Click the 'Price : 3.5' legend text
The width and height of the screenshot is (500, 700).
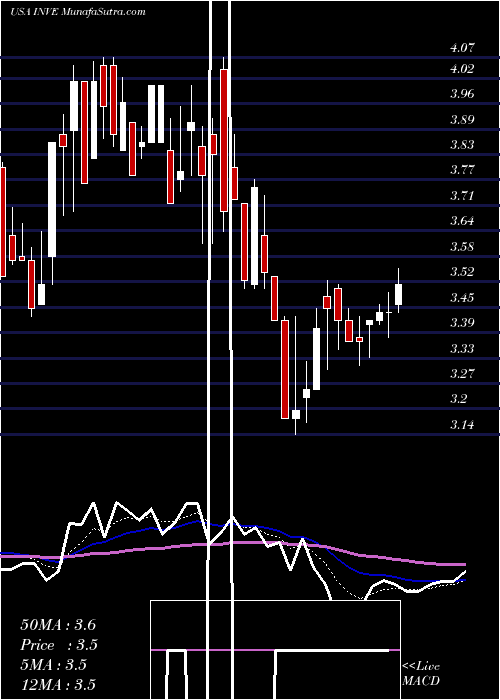pyautogui.click(x=59, y=645)
